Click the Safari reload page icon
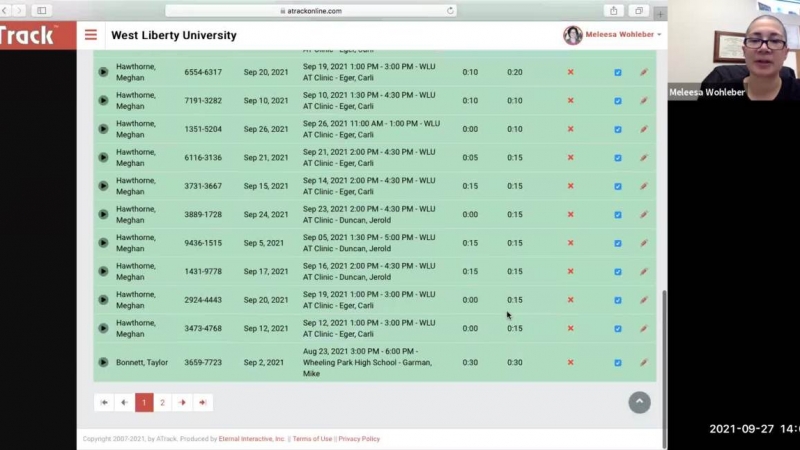800x450 pixels. (x=451, y=11)
